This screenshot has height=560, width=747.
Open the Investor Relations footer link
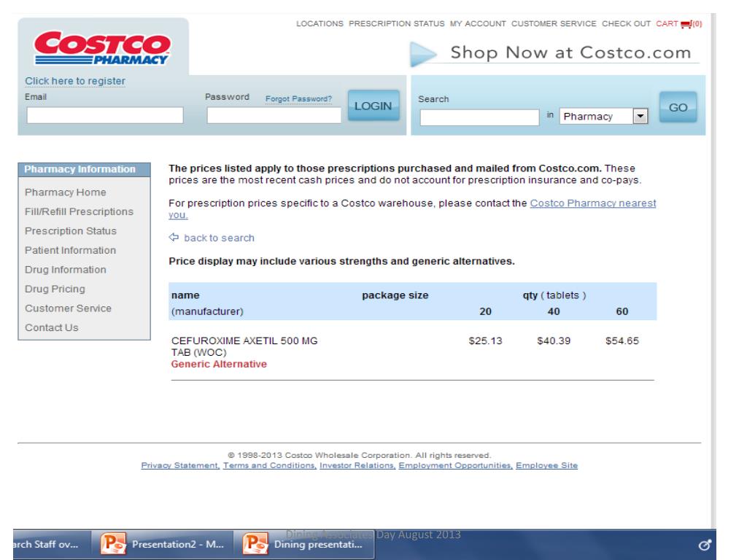click(x=357, y=465)
